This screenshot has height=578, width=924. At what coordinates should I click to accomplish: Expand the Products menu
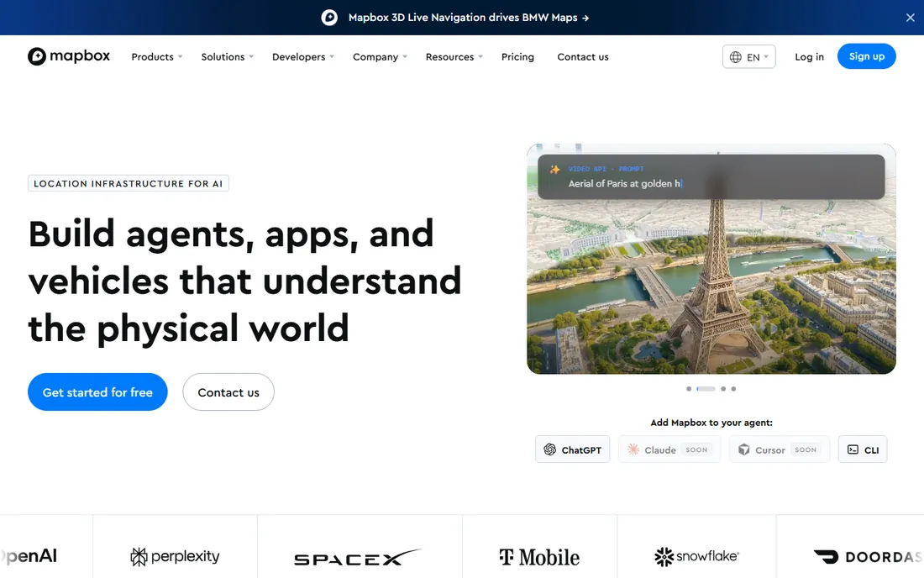click(157, 56)
